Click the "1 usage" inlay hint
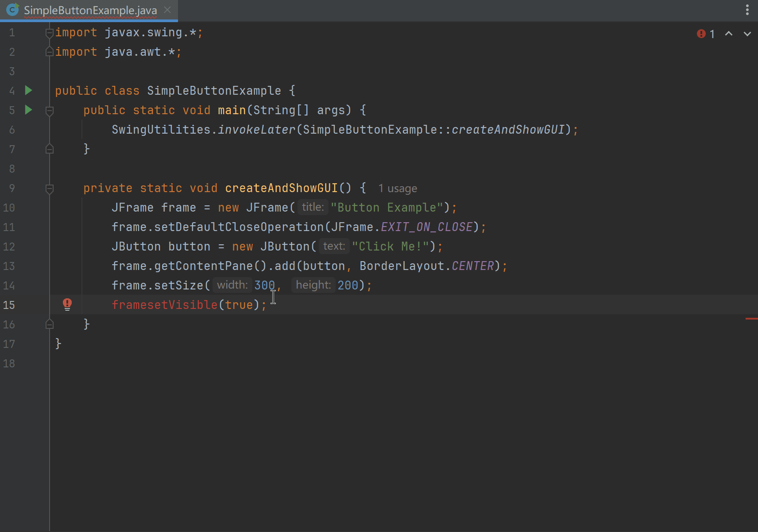The width and height of the screenshot is (758, 532). pyautogui.click(x=397, y=189)
